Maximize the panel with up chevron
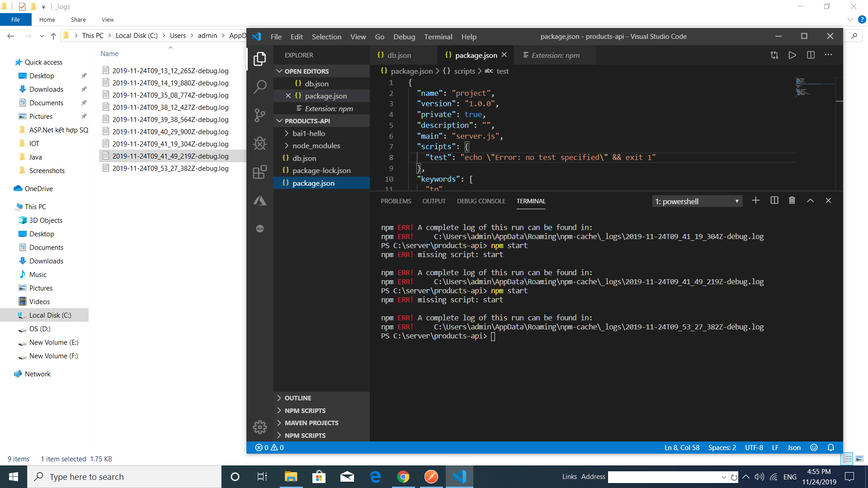 tap(810, 200)
